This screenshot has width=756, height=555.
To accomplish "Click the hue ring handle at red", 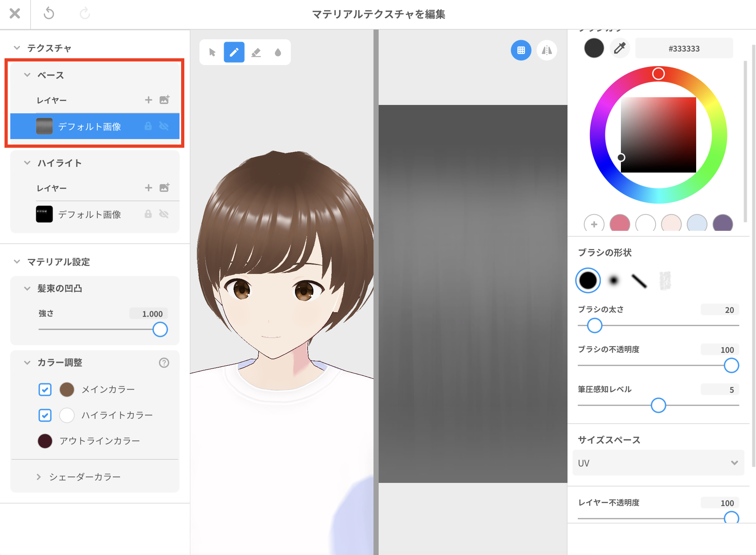I will pyautogui.click(x=658, y=74).
